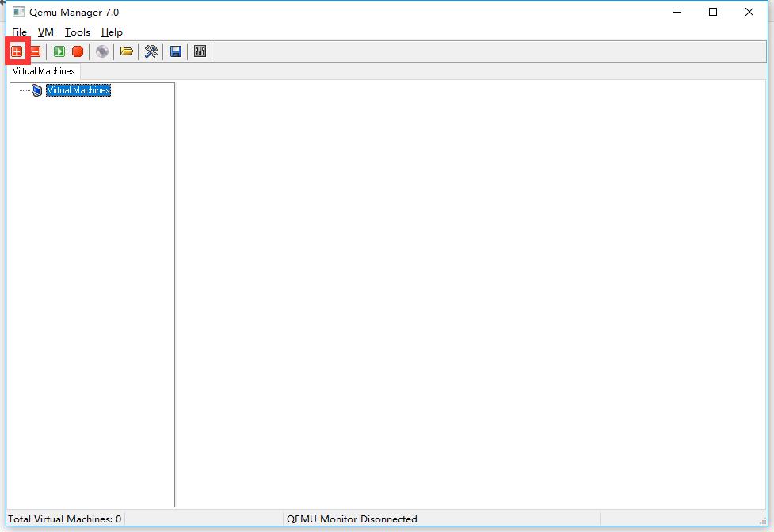Screen dimensions: 774x532
Task: Select the Virtual Machines tree node
Action: coord(78,90)
